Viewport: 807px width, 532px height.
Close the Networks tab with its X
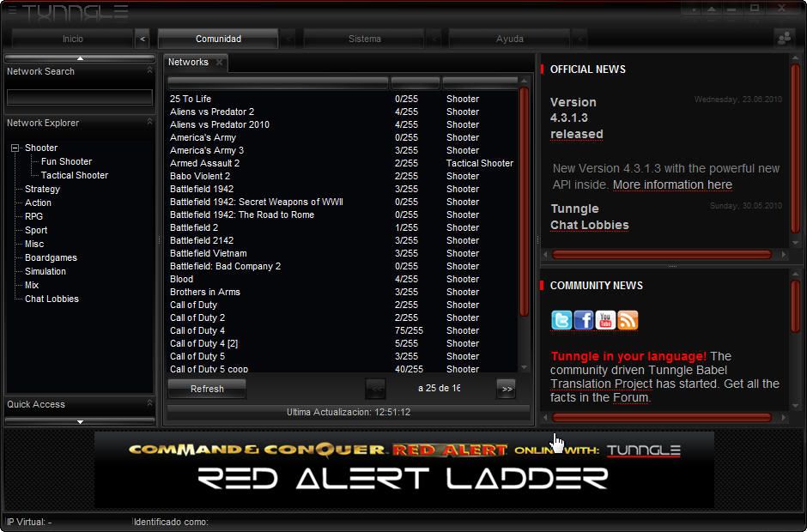pos(220,63)
